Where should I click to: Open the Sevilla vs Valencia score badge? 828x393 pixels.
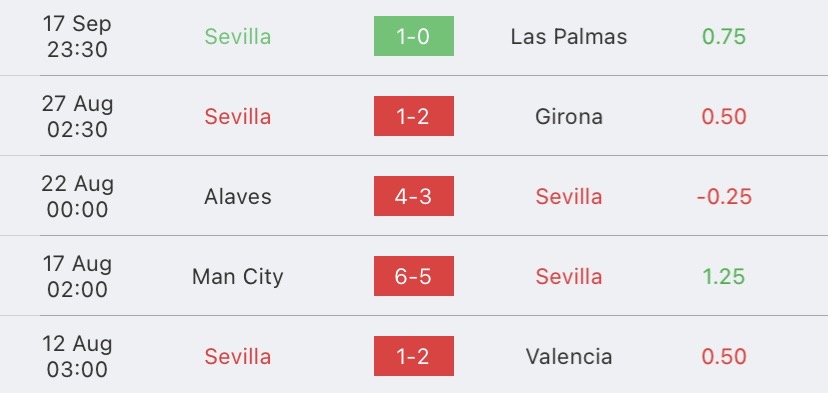click(x=413, y=356)
